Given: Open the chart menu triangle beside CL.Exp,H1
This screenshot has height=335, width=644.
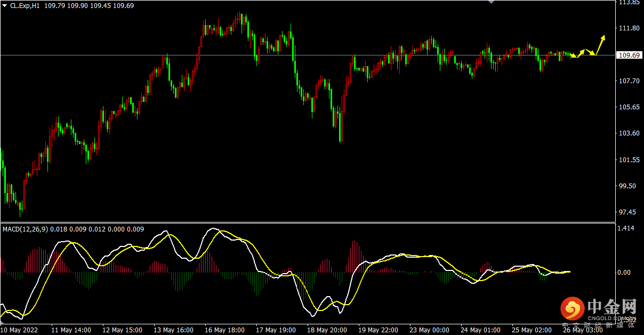Looking at the screenshot, I should click(x=4, y=5).
